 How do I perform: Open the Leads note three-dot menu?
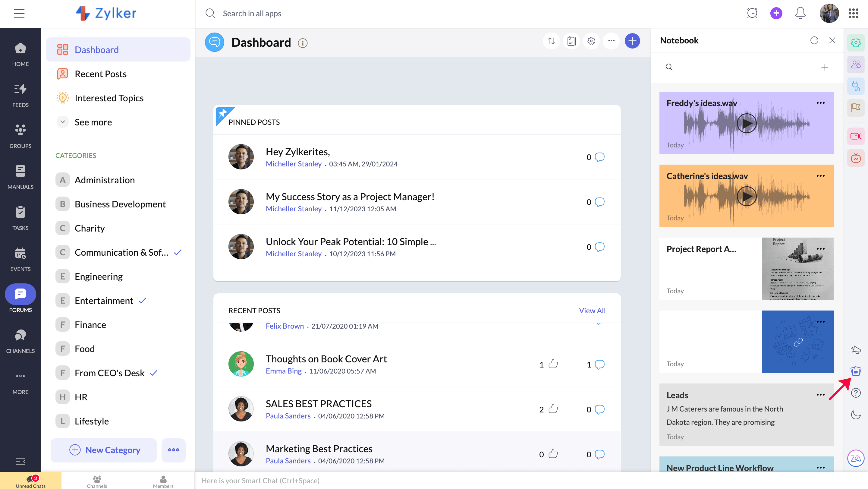820,395
